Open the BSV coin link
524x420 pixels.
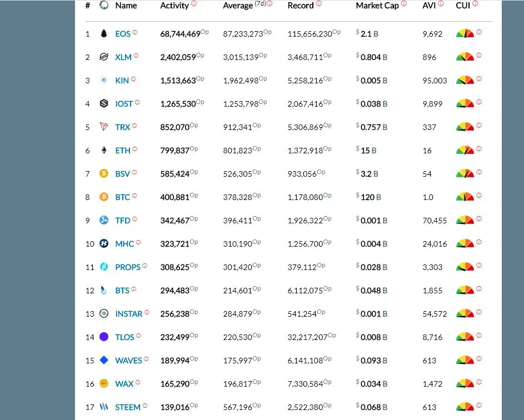coord(122,174)
